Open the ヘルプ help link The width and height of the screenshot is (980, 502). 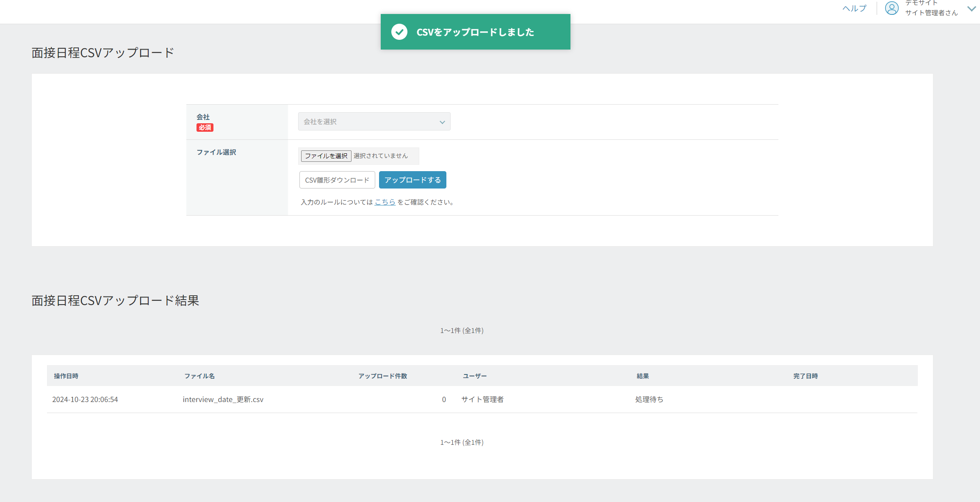(854, 8)
